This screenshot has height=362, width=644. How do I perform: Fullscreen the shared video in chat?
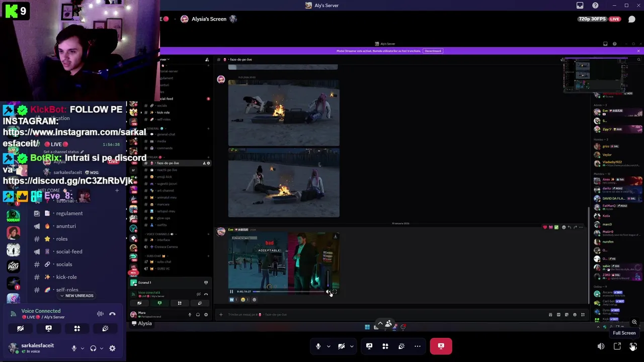coord(335,292)
